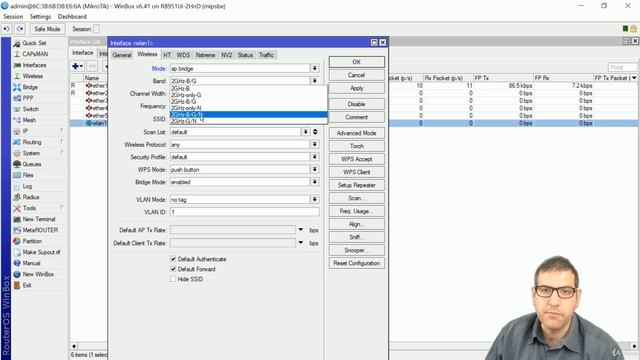Expand the Security Profile dropdown
This screenshot has height=360, width=640.
(x=315, y=157)
